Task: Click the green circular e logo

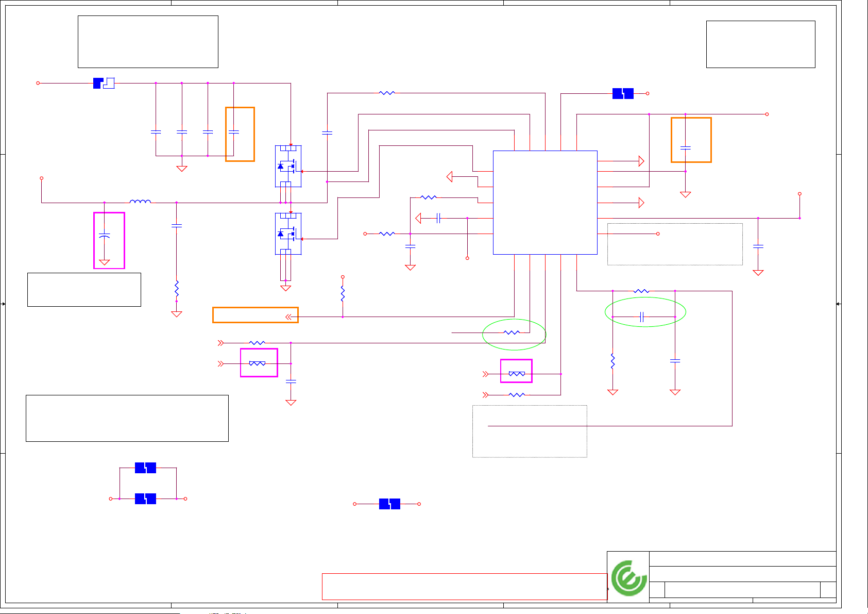Action: [x=628, y=578]
